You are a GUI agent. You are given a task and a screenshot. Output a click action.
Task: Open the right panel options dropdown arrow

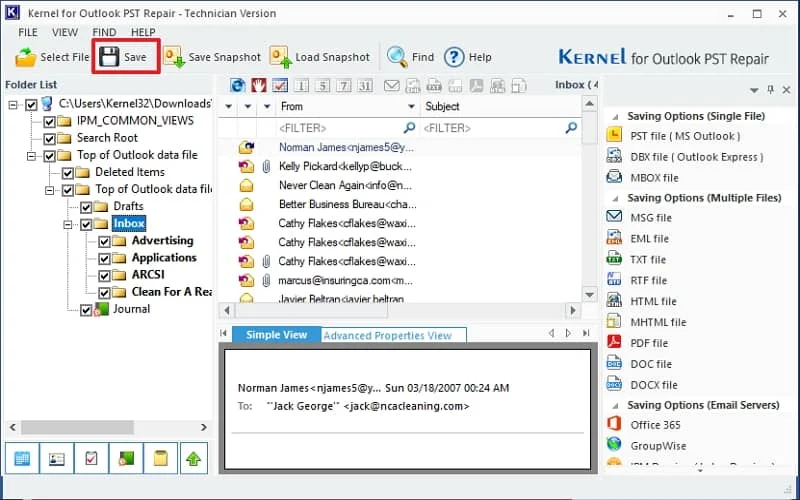[x=754, y=90]
